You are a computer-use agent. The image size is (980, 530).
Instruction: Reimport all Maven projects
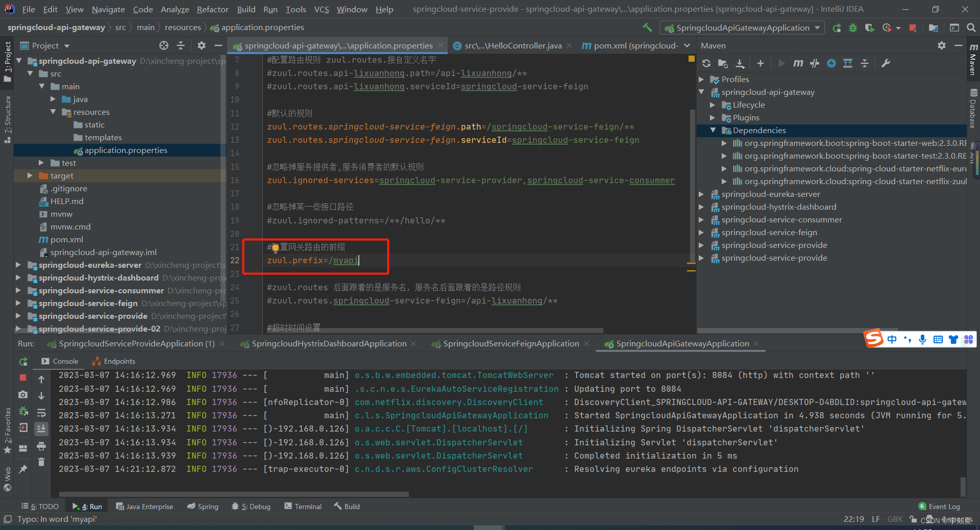pos(706,63)
